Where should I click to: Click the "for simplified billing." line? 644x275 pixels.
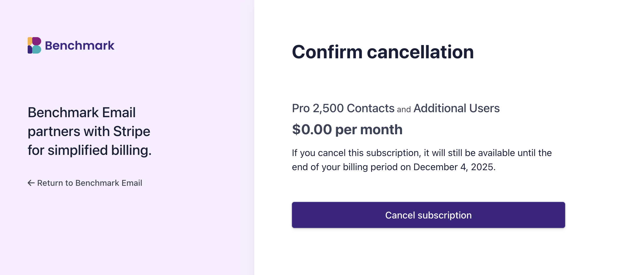(x=89, y=150)
